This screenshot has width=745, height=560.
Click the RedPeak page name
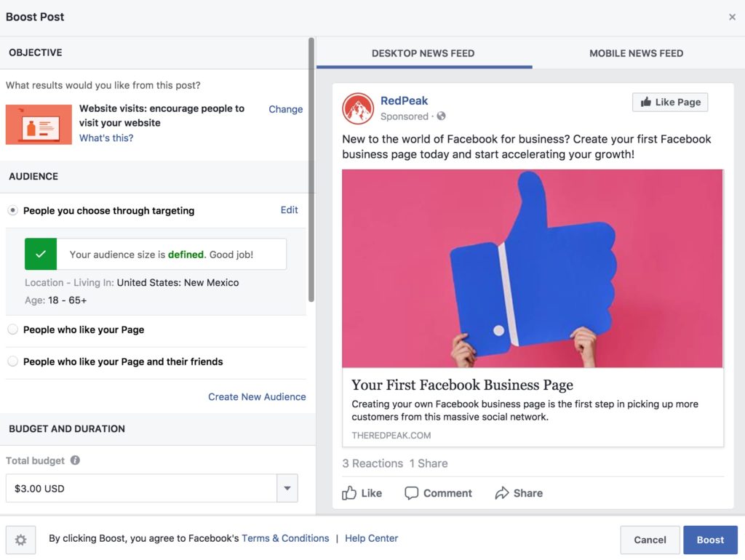(x=404, y=100)
